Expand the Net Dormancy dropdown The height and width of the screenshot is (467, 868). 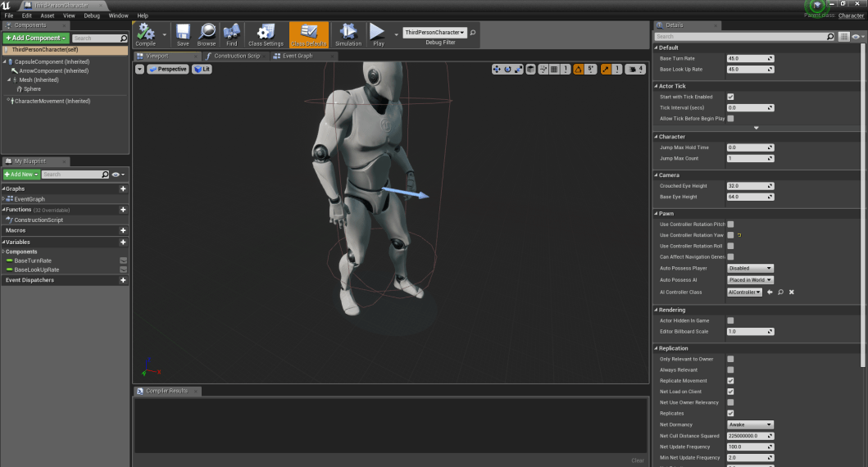750,424
